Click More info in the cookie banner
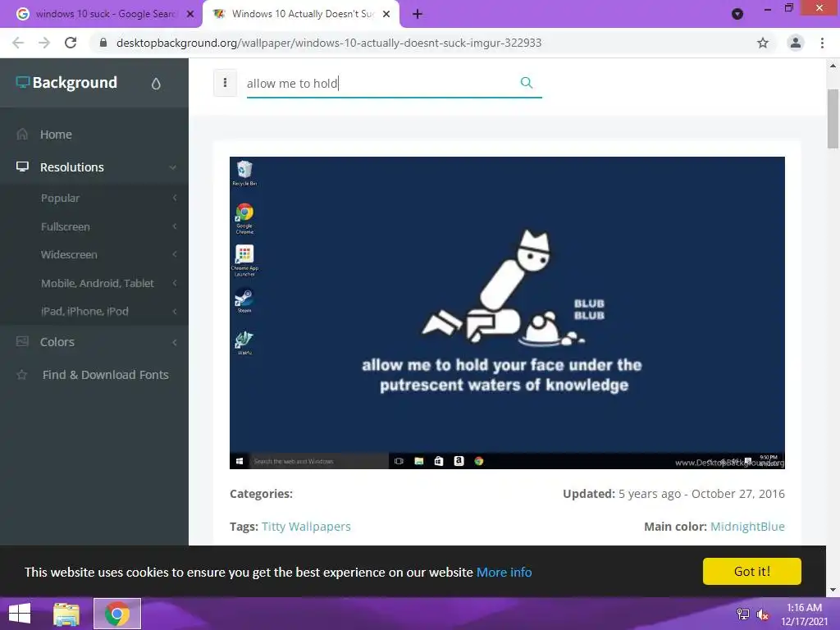This screenshot has width=840, height=630. tap(504, 572)
